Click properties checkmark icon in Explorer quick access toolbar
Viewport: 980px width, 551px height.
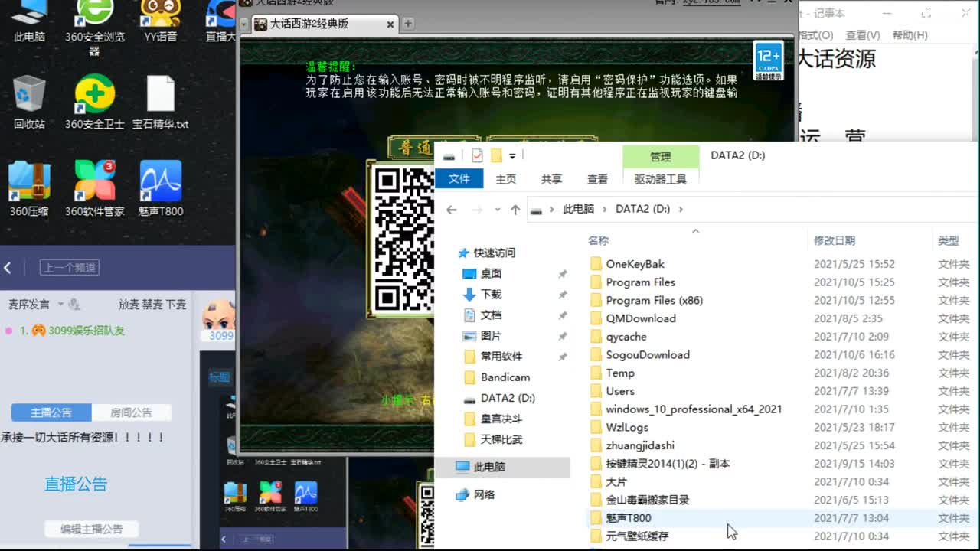pyautogui.click(x=477, y=156)
